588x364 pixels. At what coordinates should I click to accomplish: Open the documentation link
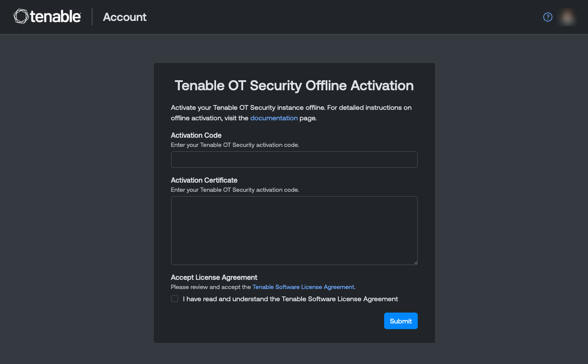[x=274, y=118]
